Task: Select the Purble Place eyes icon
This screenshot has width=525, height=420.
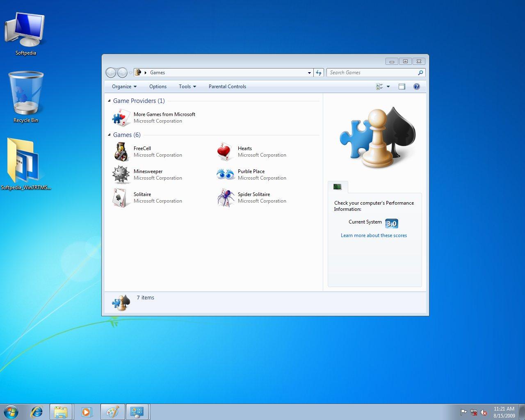Action: pos(225,175)
